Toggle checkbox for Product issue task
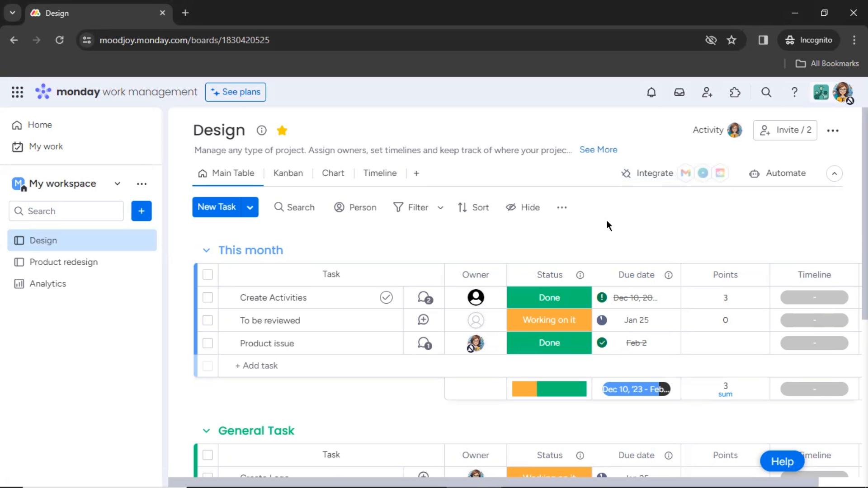 208,343
